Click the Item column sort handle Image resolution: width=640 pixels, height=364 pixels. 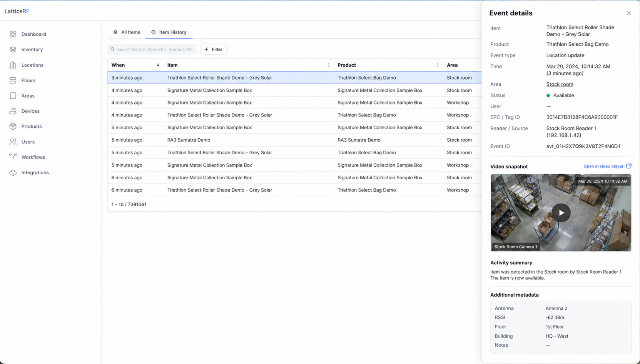tap(328, 65)
